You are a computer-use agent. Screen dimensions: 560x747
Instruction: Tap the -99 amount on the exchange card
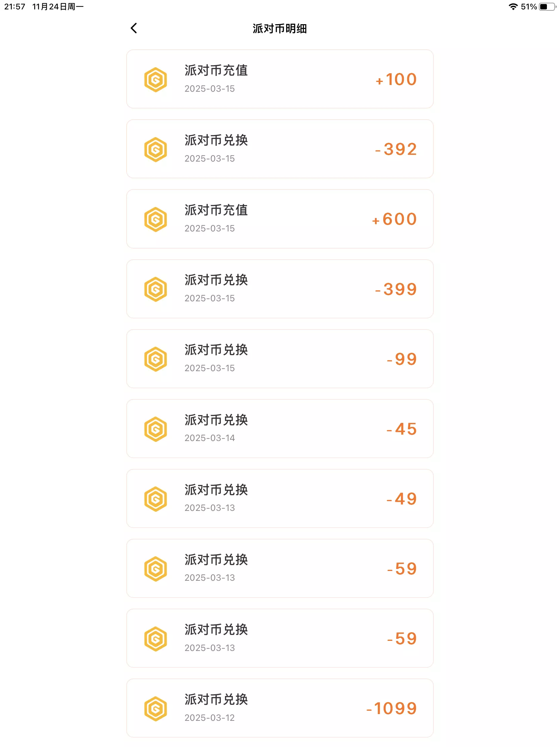point(402,359)
